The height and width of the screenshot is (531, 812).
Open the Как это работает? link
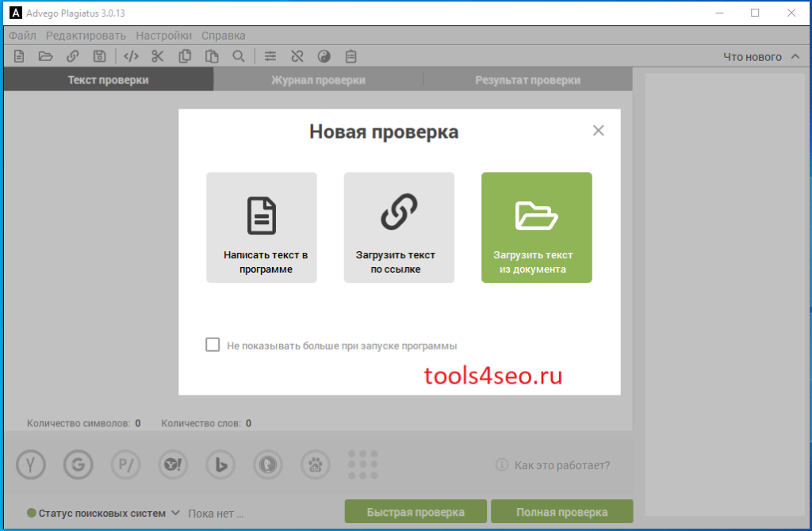point(562,465)
